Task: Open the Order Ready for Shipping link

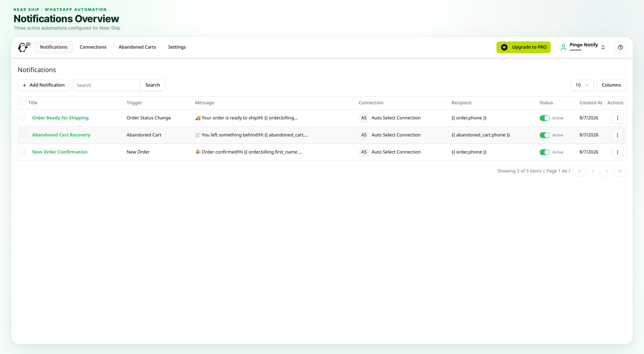Action: click(x=60, y=118)
